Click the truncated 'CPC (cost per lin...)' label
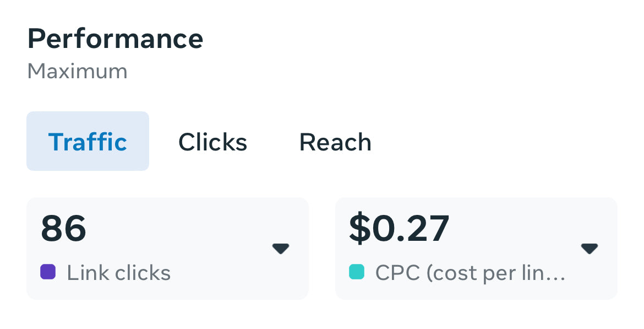The height and width of the screenshot is (329, 644). tap(470, 272)
